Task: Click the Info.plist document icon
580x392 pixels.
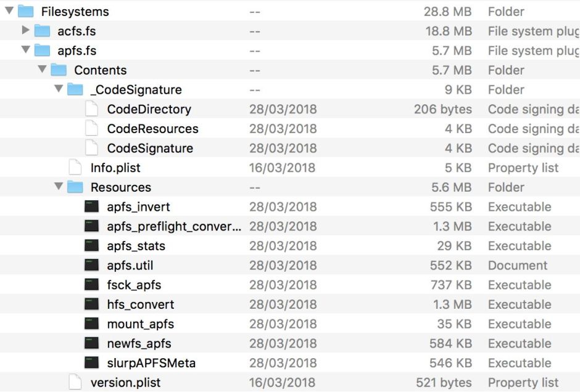Action: tap(75, 168)
